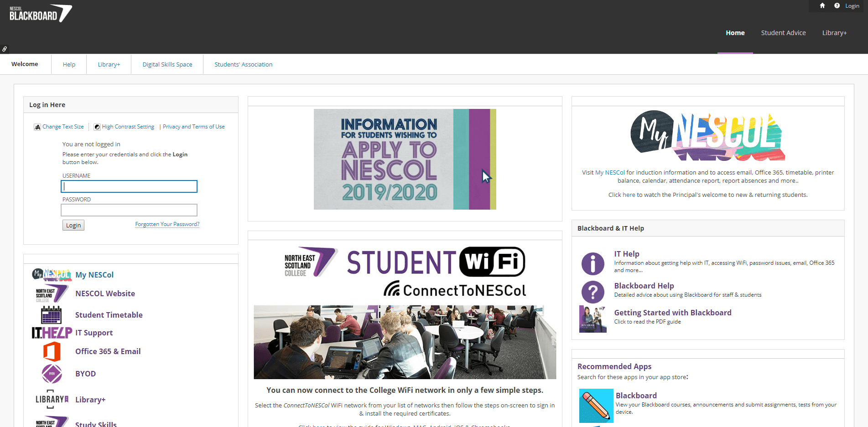Click the home icon in top bar
868x427 pixels.
point(822,5)
